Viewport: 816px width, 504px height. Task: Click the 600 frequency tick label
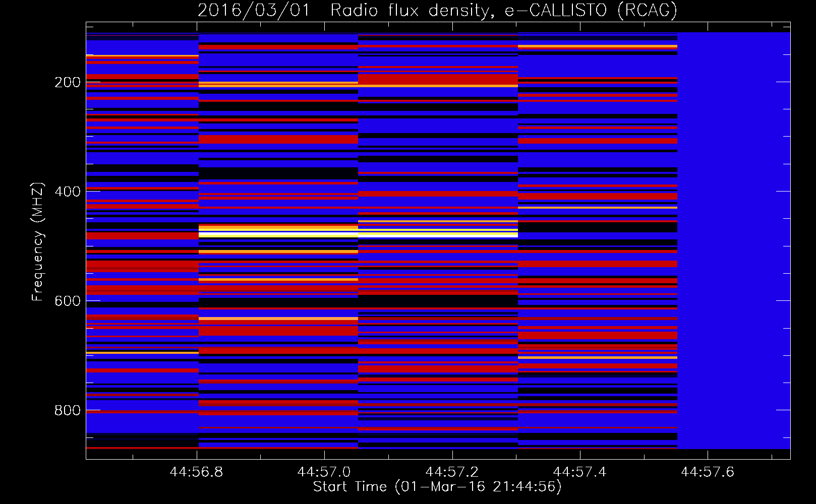(68, 301)
